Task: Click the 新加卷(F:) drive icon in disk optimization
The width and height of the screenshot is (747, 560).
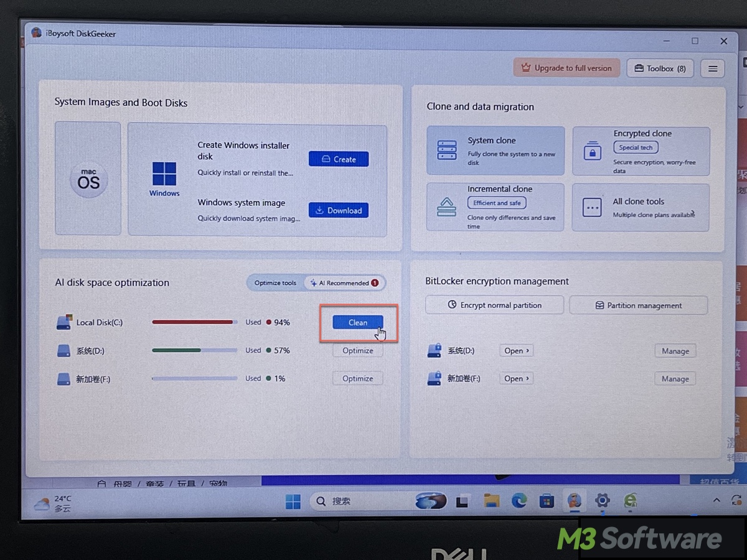Action: point(64,378)
